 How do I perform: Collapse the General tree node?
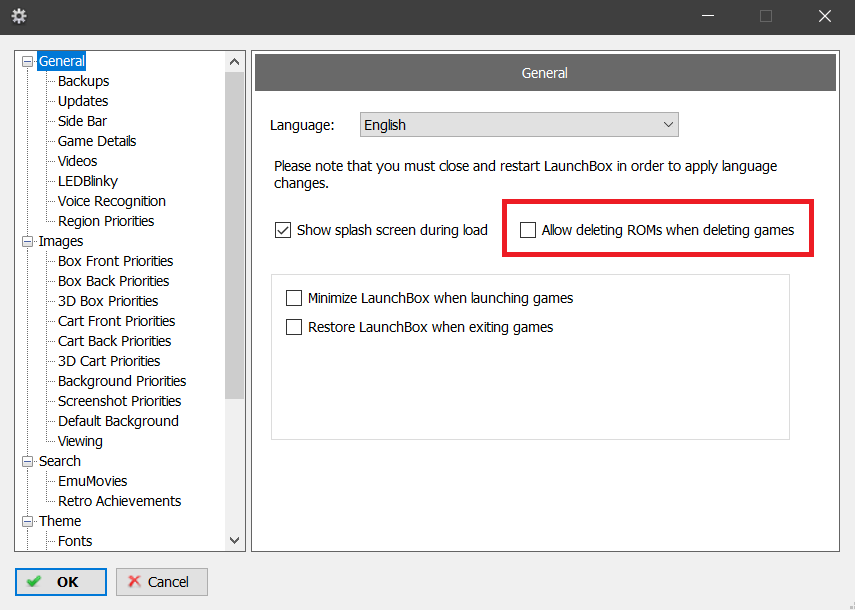(27, 61)
